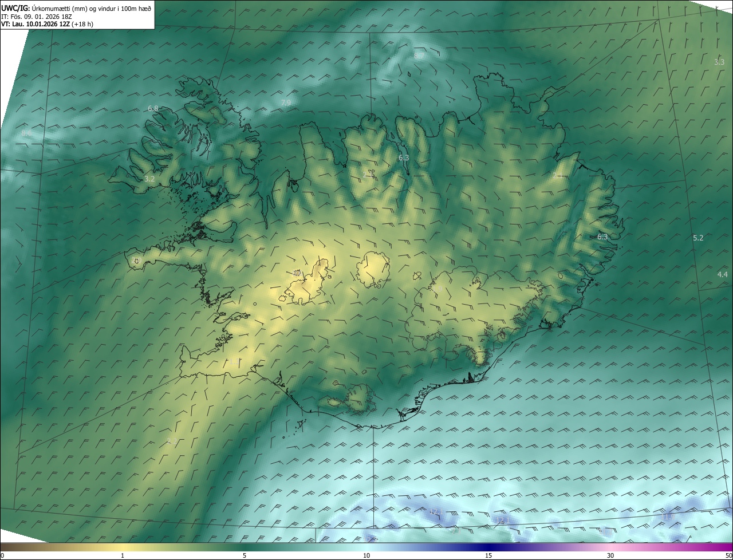Click the 'VT: Lau. 10.01.2026 12Z (+18 h)' line
The width and height of the screenshot is (733, 560).
tap(47, 24)
